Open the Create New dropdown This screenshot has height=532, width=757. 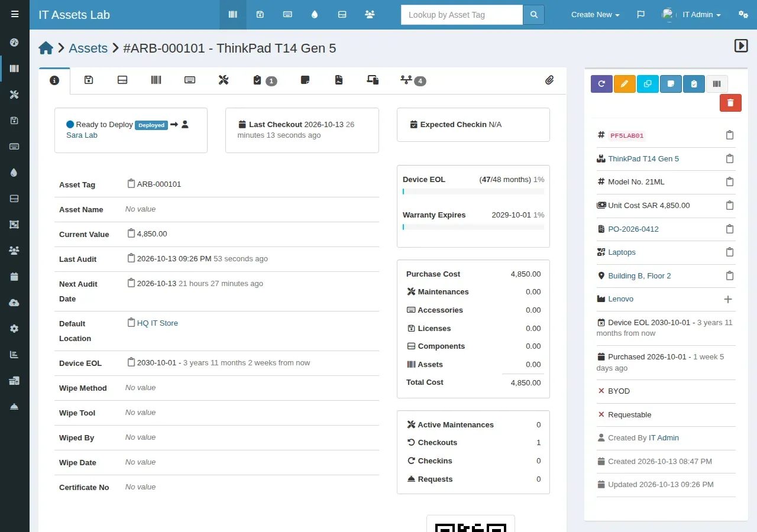[595, 15]
